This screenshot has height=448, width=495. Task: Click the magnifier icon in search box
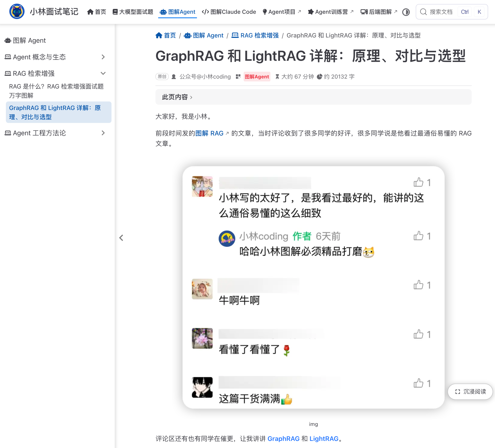pos(423,12)
